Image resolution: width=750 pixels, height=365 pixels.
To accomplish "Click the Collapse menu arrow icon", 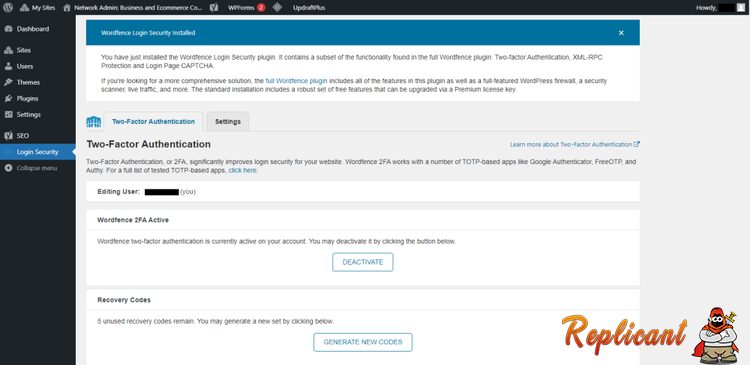I will pos(8,168).
